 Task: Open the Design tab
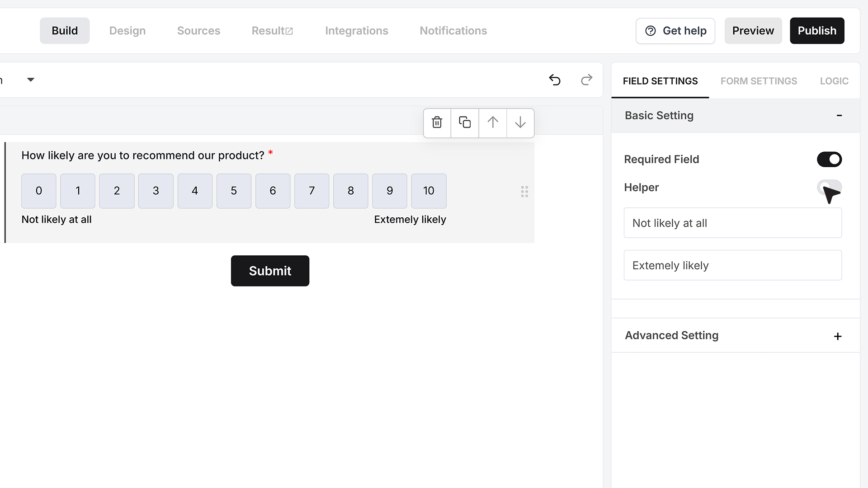127,31
